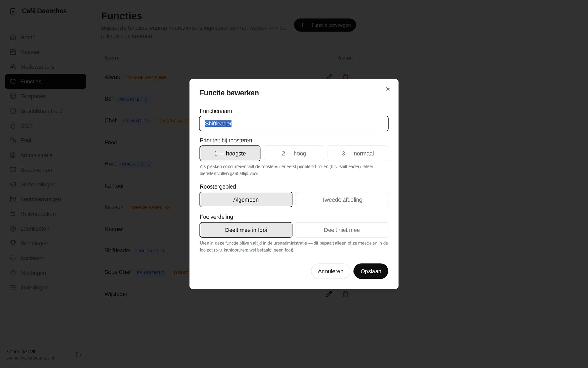
Task: Click the Home house icon in the sidebar
Action: tap(13, 37)
